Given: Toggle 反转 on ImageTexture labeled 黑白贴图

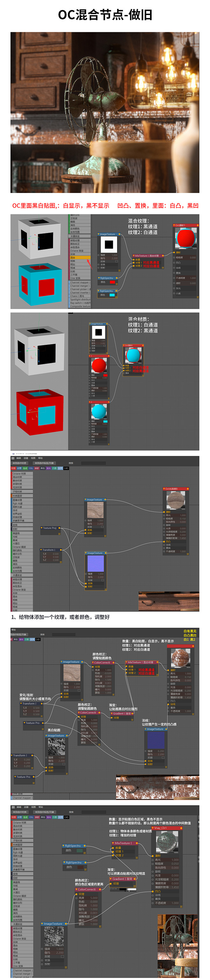Looking at the screenshot, I should point(64,764).
